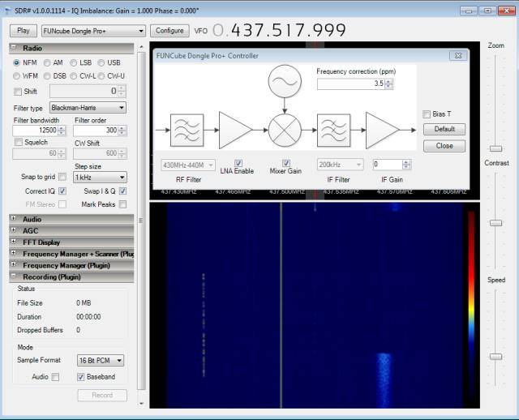The image size is (519, 420).
Task: Click the local oscillator symbol in controller diagram
Action: click(x=285, y=81)
